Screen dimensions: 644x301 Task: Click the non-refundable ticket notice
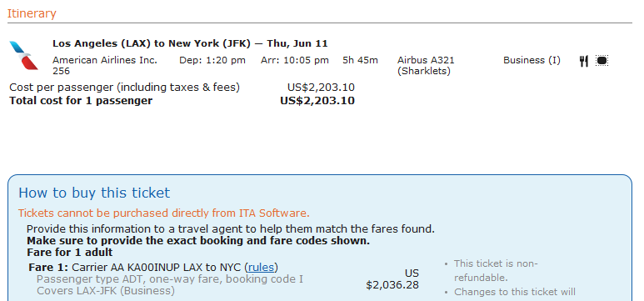click(x=496, y=271)
